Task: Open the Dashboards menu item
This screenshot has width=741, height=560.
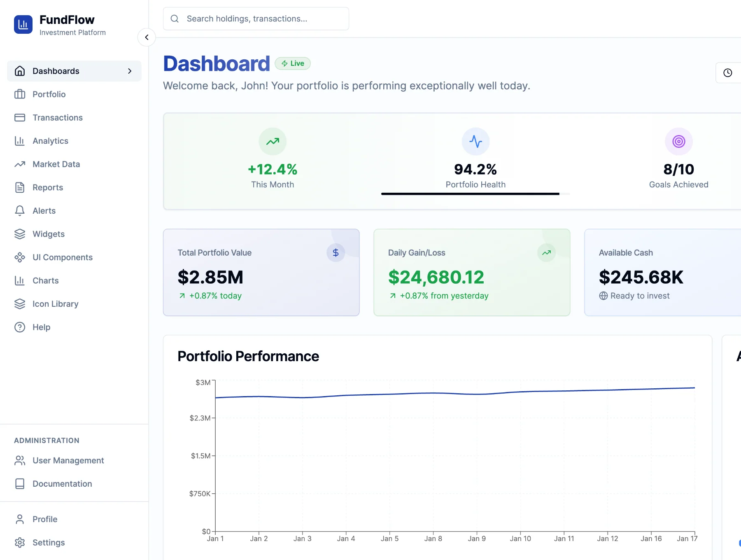Action: (x=74, y=71)
